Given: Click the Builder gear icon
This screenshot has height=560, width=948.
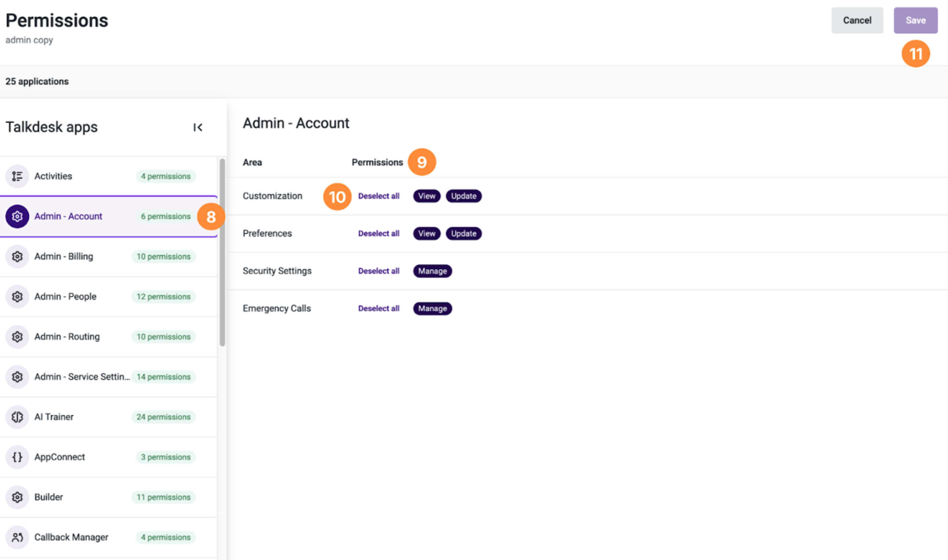Looking at the screenshot, I should (x=17, y=497).
